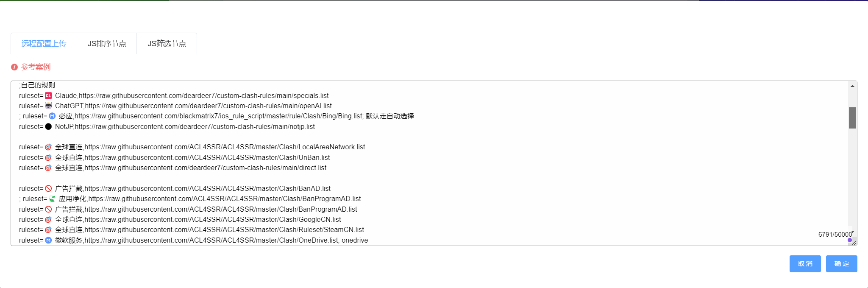Click the CL emoji icon before Claude
868x288 pixels.
[x=48, y=96]
